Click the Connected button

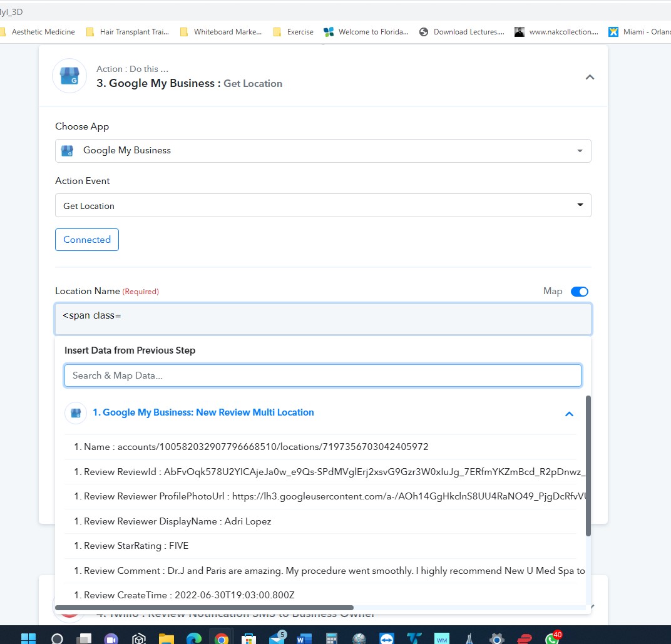coord(87,240)
